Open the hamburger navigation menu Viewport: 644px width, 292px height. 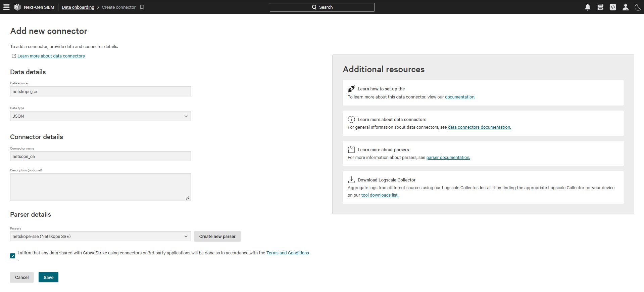coord(6,7)
